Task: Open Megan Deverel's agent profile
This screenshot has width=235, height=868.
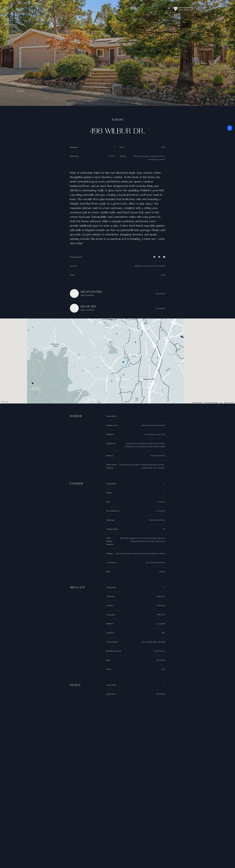Action: (91, 292)
